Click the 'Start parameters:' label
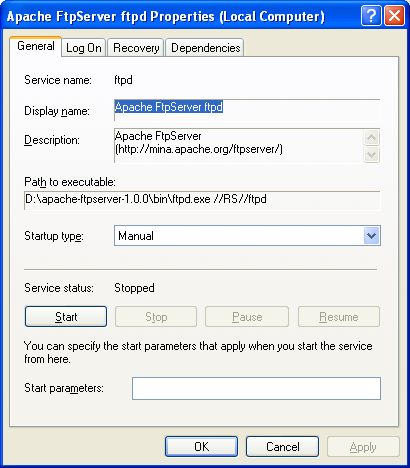 (64, 388)
